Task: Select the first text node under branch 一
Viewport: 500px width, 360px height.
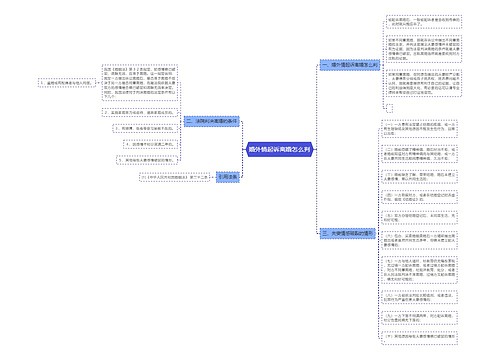Action: pos(424,22)
